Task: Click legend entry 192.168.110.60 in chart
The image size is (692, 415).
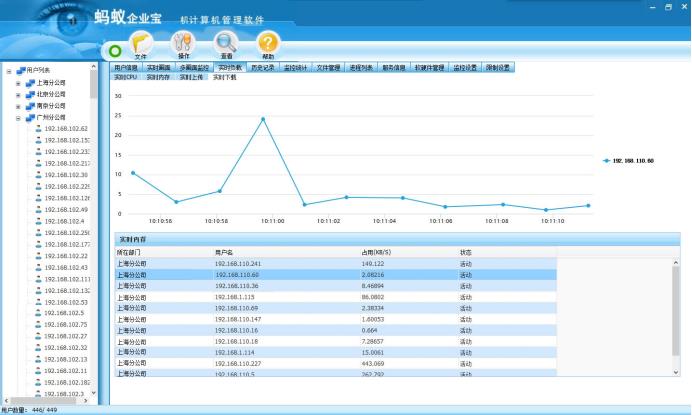Action: tap(630, 160)
